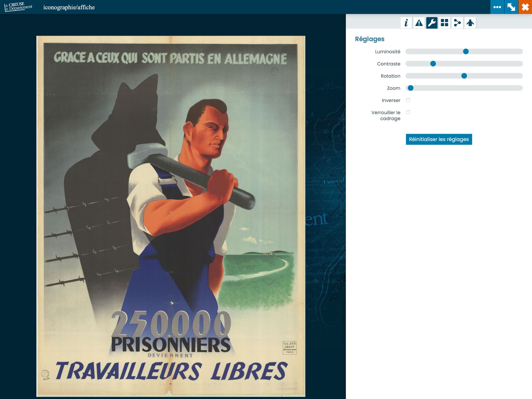
Task: Check the Verrouiller le cadrage box
Action: pos(408,113)
